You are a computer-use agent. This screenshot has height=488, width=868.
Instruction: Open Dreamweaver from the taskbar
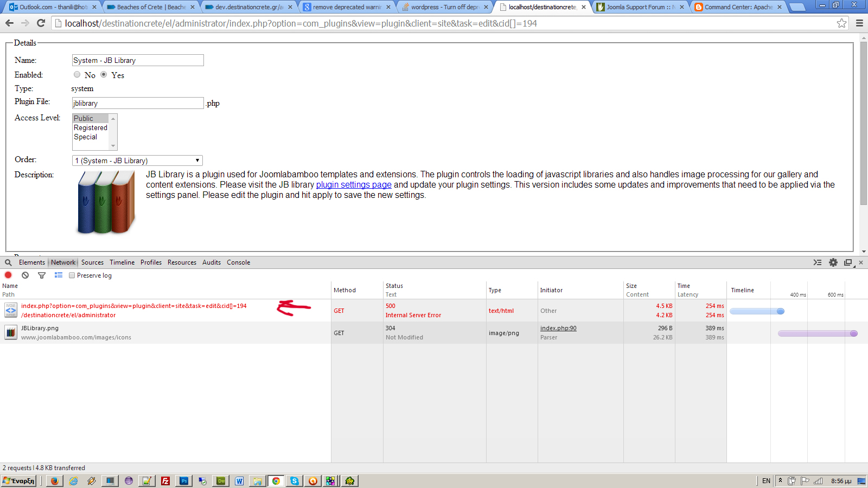click(221, 481)
